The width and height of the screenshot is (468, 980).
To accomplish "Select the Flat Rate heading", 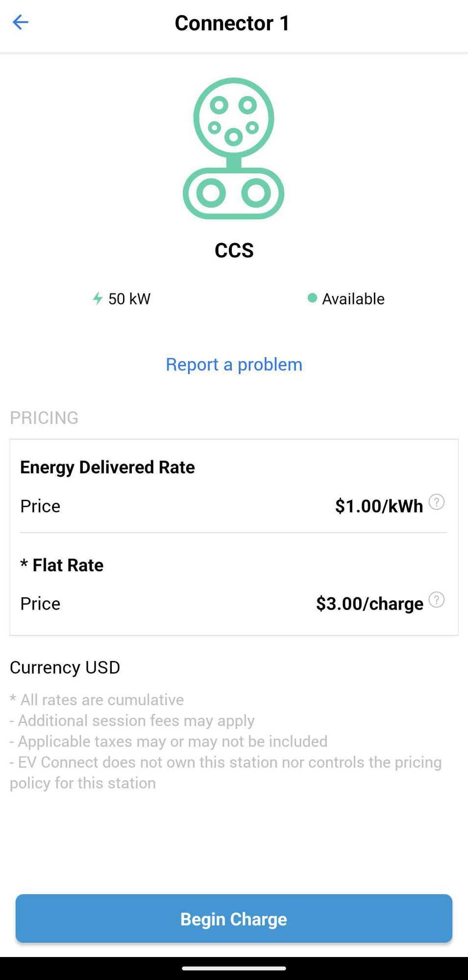I will (68, 565).
